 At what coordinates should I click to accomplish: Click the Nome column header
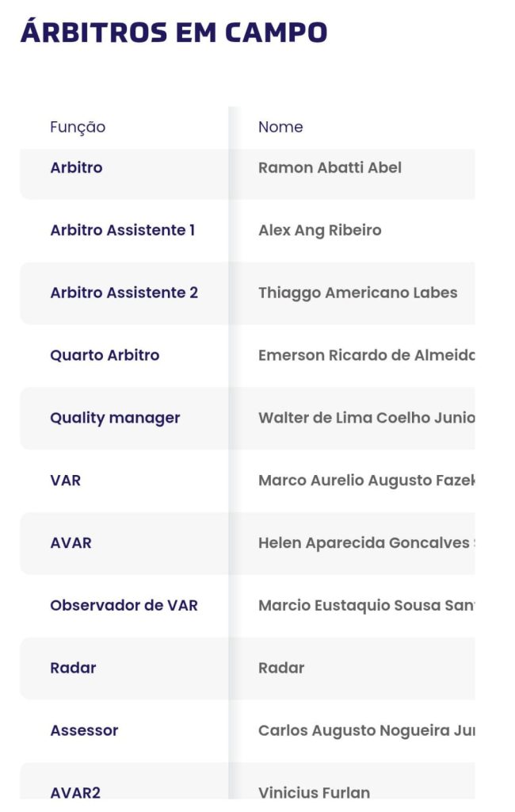pos(280,127)
